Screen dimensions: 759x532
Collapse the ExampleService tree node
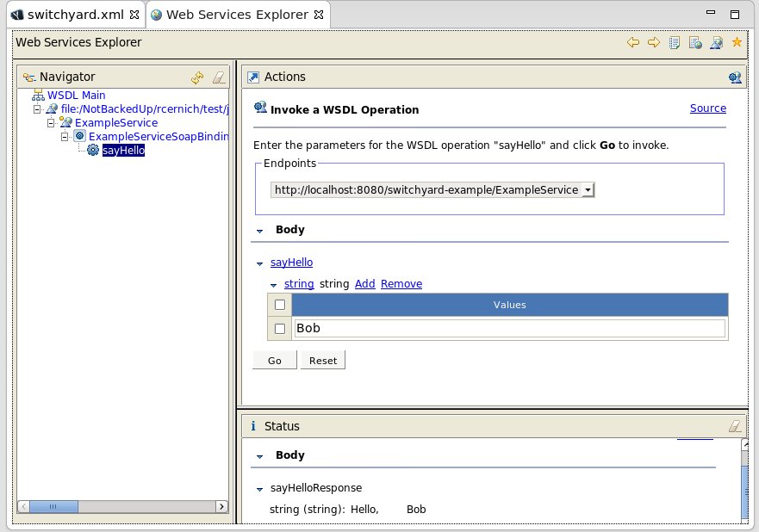(51, 123)
